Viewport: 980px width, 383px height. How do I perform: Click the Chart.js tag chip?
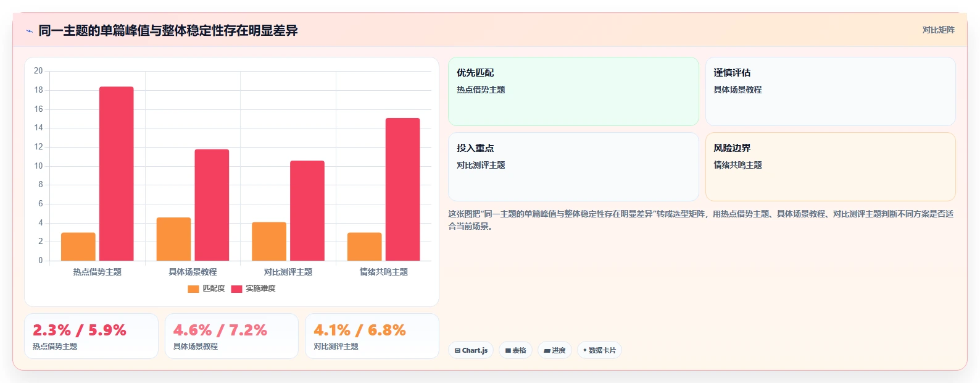tap(471, 350)
